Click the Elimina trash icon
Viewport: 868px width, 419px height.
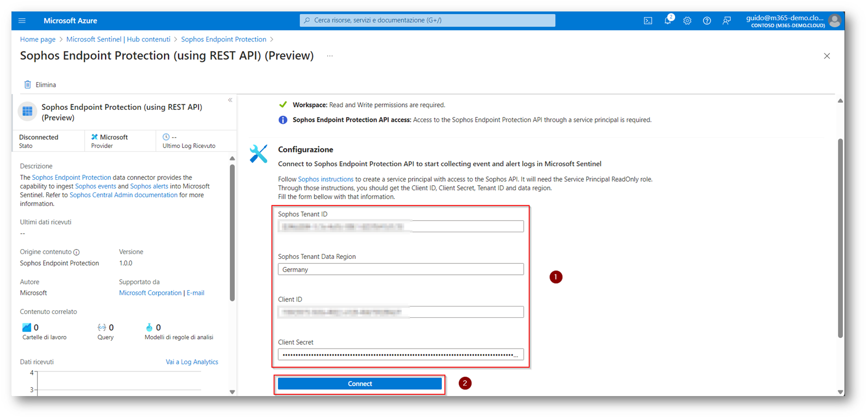pos(27,85)
